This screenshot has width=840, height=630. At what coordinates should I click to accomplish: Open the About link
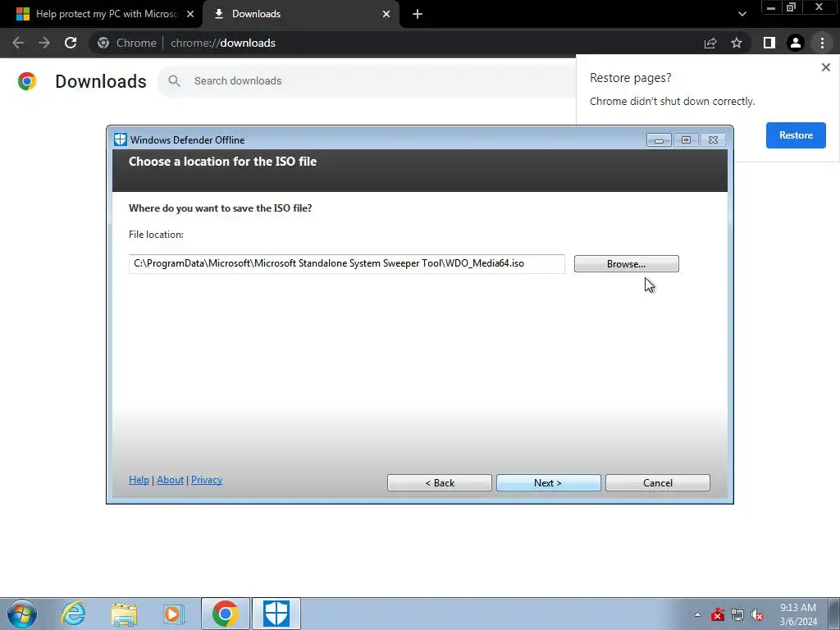(170, 479)
